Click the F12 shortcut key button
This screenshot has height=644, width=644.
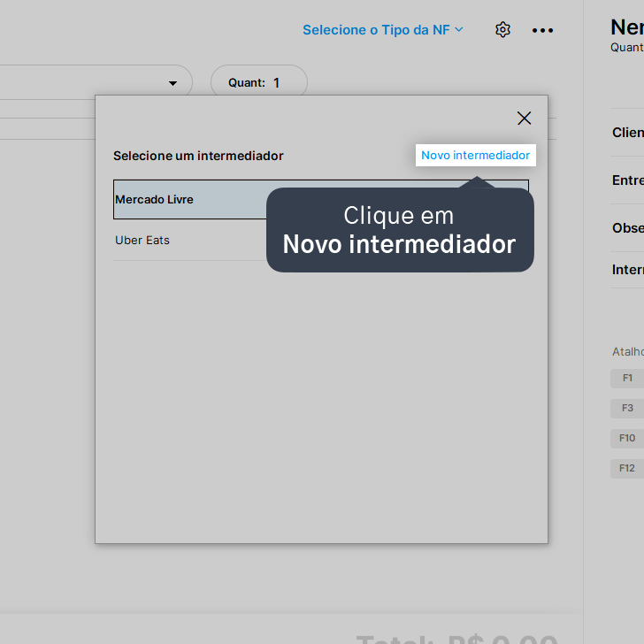(627, 468)
